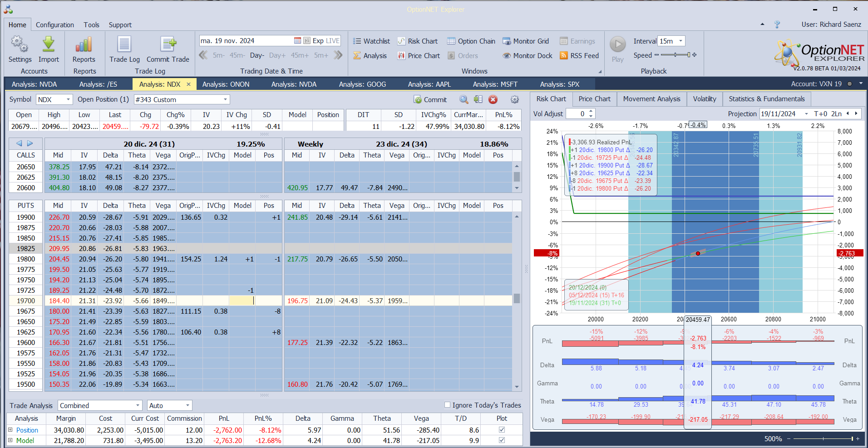Open the account selector dropdown arrow
This screenshot has width=868, height=448.
(861, 84)
